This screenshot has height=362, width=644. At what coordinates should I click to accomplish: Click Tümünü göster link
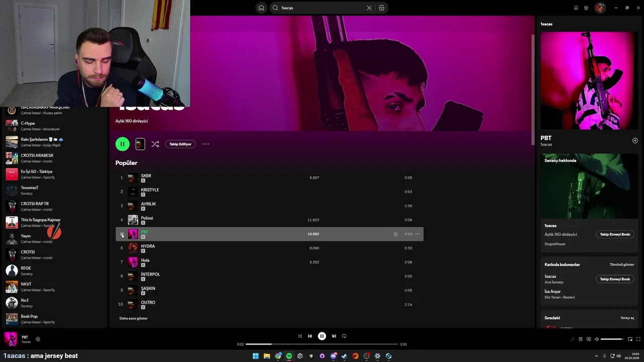pos(622,264)
